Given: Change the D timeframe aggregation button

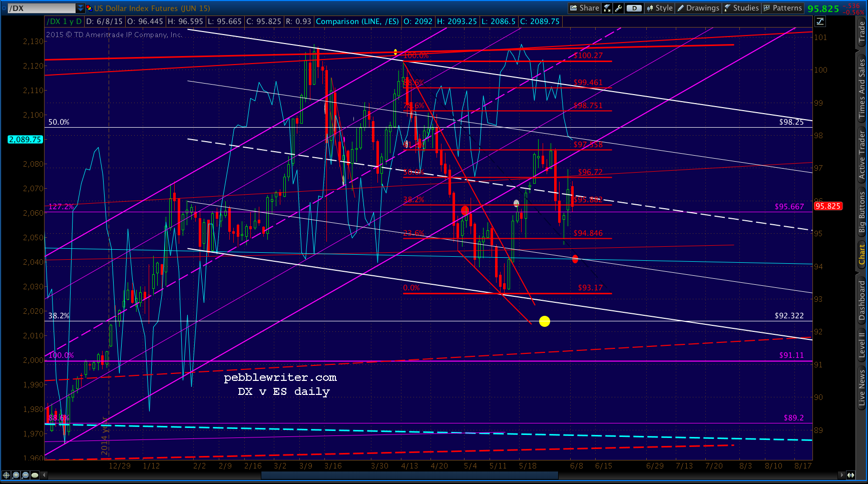Looking at the screenshot, I should tap(634, 8).
